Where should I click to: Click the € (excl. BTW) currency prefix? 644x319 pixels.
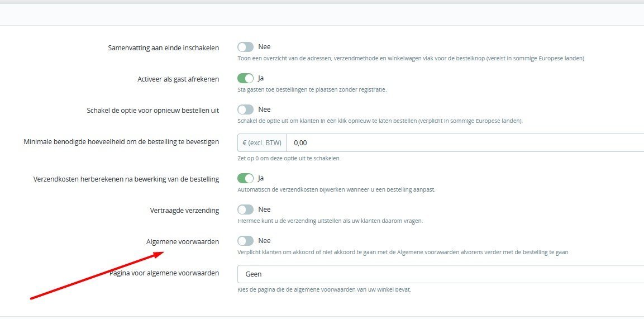262,143
